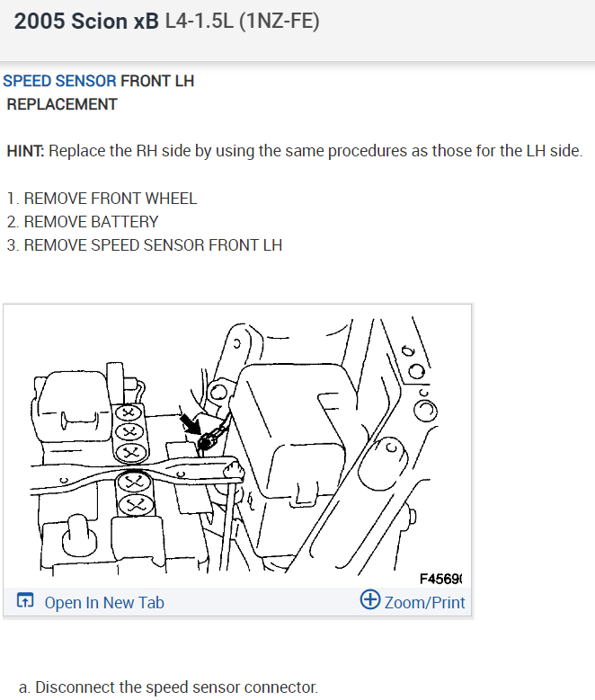Image resolution: width=595 pixels, height=700 pixels.
Task: Follow the blue SPEED SENSOR link
Action: (59, 81)
